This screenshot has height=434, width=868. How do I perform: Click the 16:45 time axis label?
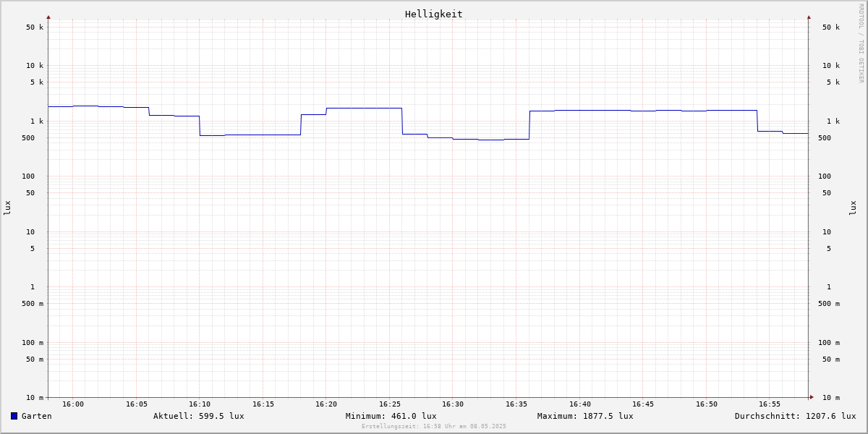point(643,404)
